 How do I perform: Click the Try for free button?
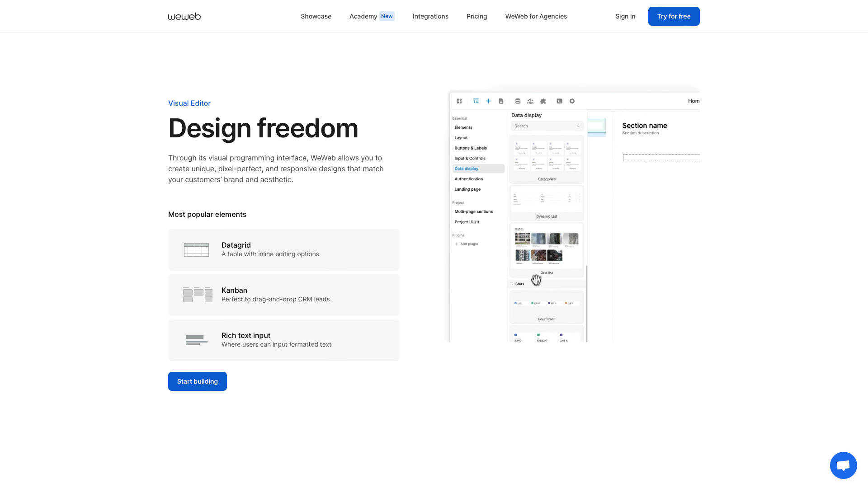pyautogui.click(x=674, y=16)
